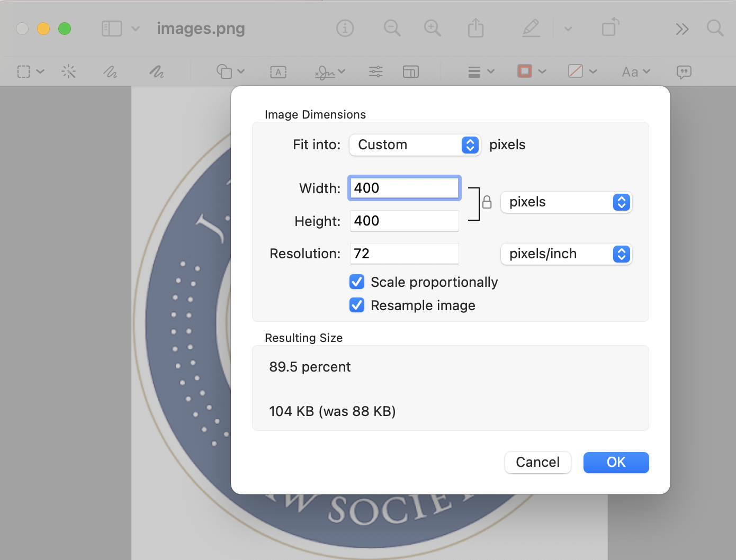736x560 pixels.
Task: Open the Text Style Aa menu
Action: point(636,71)
